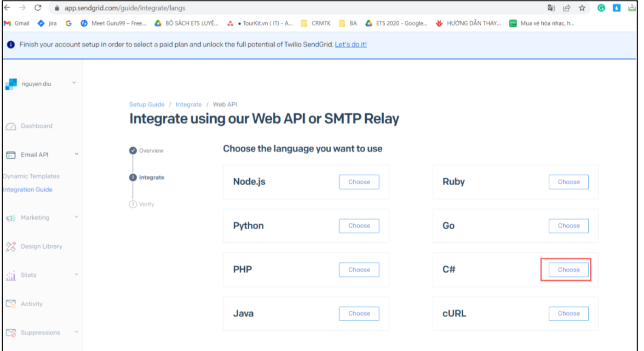
Task: Open the Grammarly extension icon
Action: 601,8
